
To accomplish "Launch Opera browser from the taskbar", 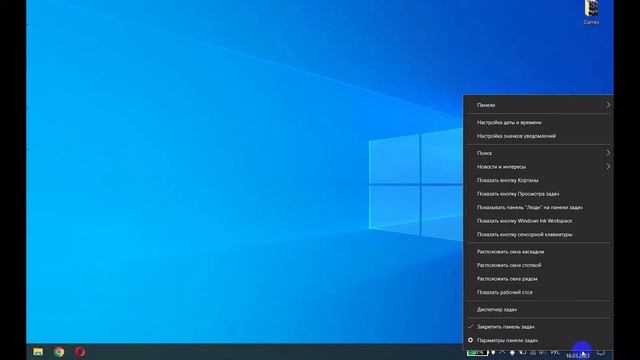I will (x=80, y=352).
